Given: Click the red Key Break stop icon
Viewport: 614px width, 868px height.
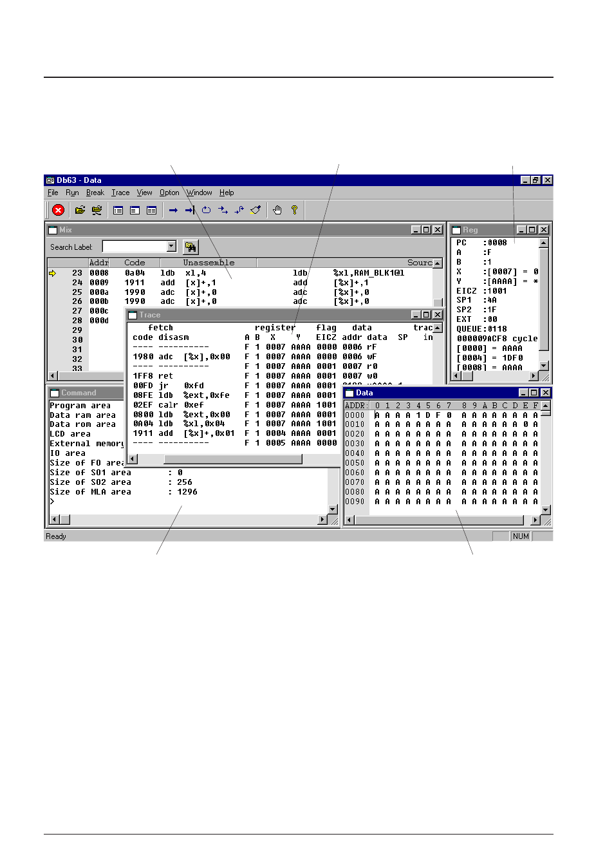Looking at the screenshot, I should coord(58,210).
